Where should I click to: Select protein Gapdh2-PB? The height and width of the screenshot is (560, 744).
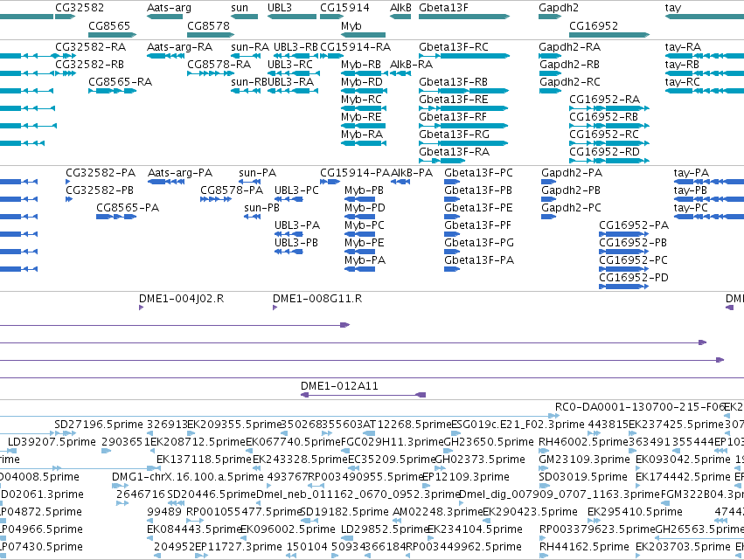click(x=548, y=199)
